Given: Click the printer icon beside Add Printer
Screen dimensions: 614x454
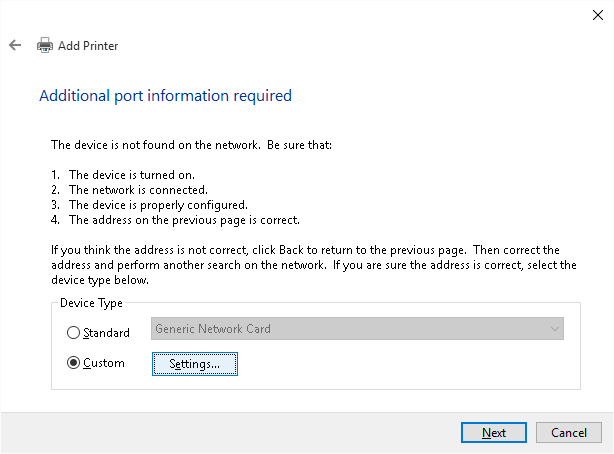Looking at the screenshot, I should [45, 45].
